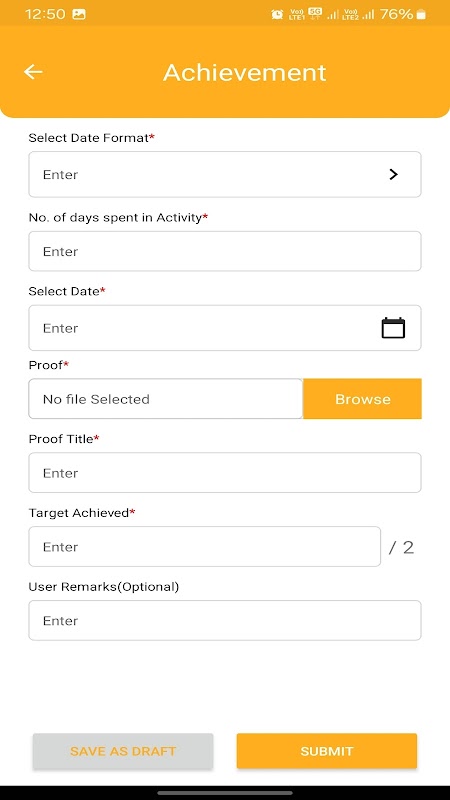Open the calendar icon in Select Date
The height and width of the screenshot is (800, 450).
coord(393,328)
